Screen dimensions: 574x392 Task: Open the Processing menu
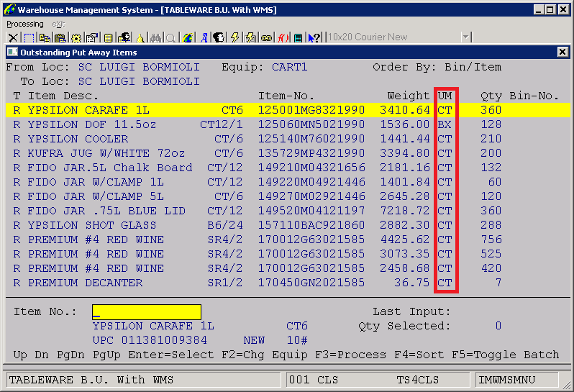[25, 24]
